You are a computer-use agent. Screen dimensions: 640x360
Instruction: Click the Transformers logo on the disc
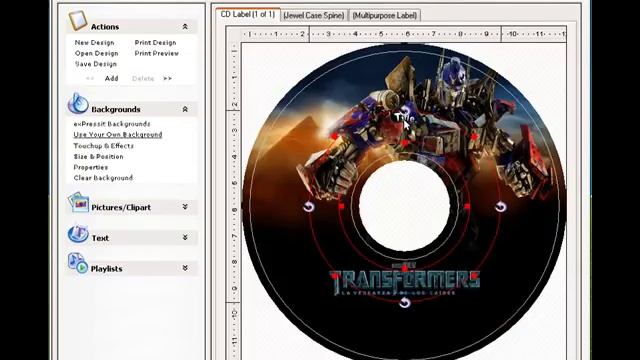pos(404,282)
